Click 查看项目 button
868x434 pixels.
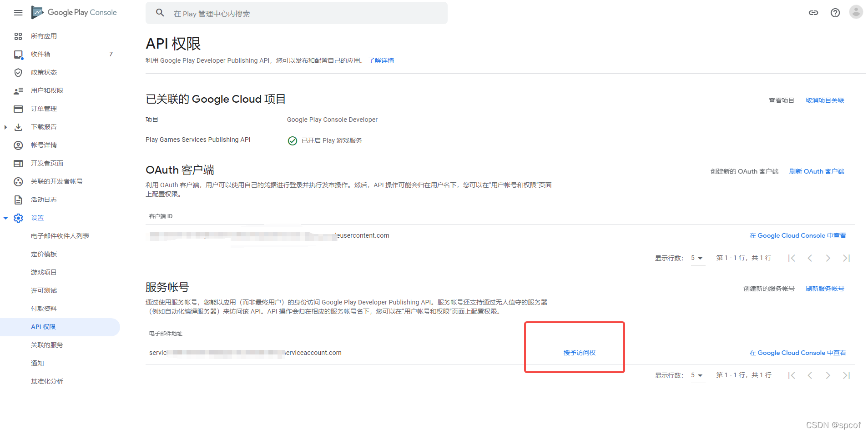pos(781,100)
